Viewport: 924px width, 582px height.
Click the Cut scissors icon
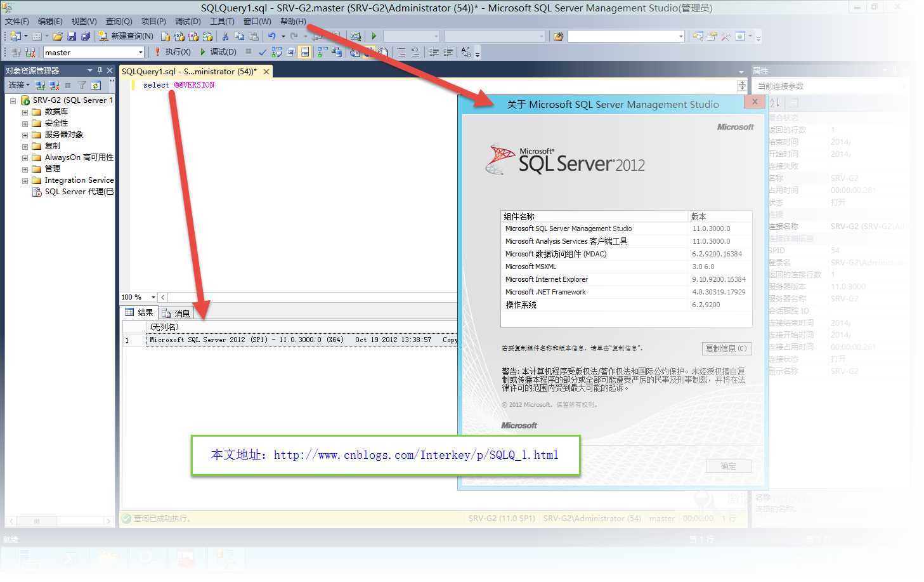click(x=225, y=36)
